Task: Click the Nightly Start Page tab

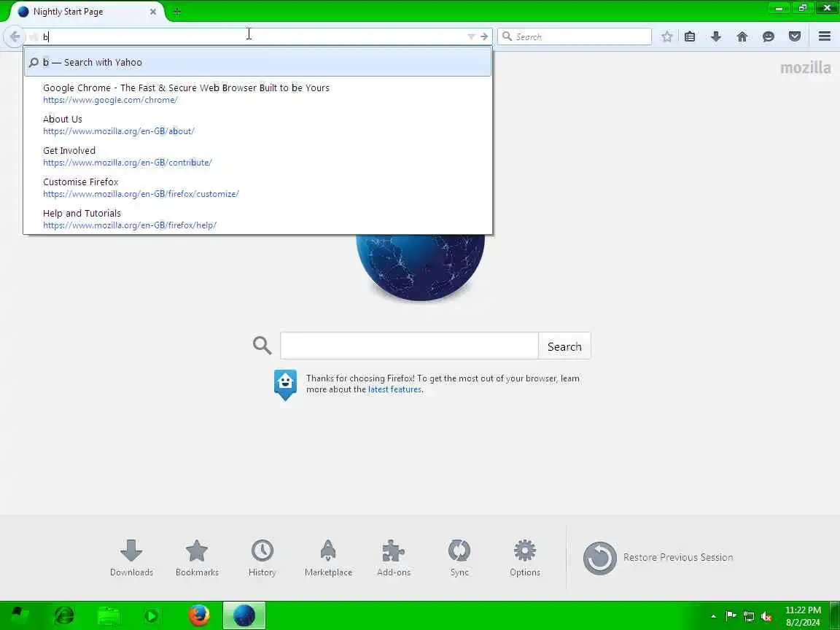Action: tap(86, 11)
